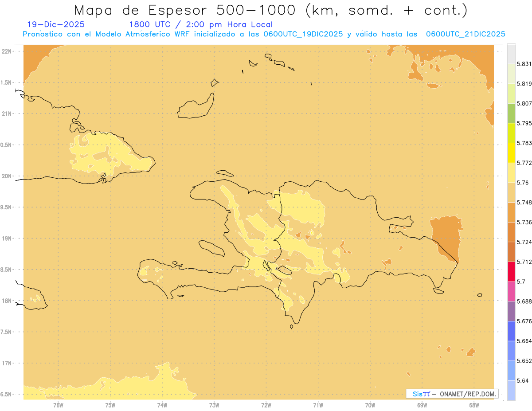Select the legend swatch between 5.712 and 5.724
532x411 pixels.
[x=511, y=252]
